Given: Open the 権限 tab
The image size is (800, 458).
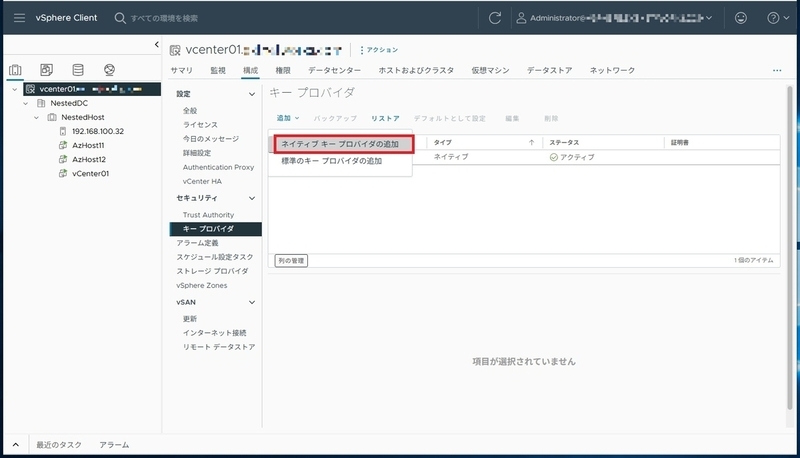Looking at the screenshot, I should pyautogui.click(x=283, y=70).
